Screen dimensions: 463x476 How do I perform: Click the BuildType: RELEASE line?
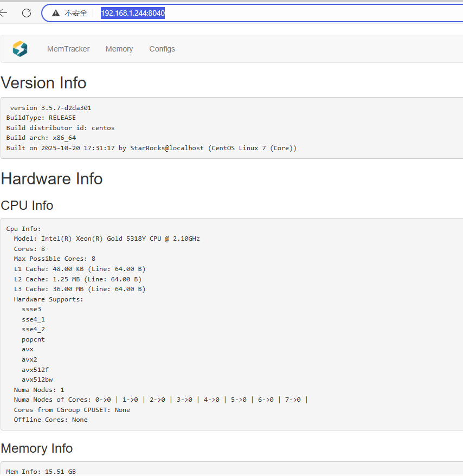coord(41,118)
